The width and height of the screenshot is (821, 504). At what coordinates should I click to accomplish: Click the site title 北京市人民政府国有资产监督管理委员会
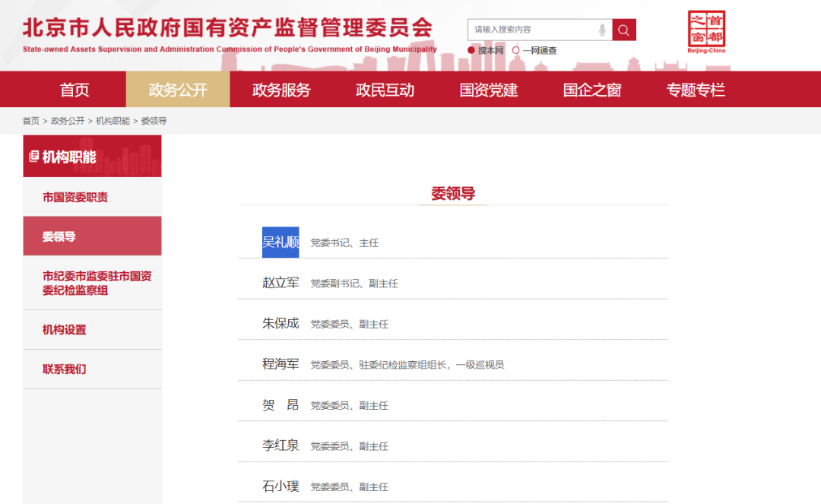click(x=228, y=27)
